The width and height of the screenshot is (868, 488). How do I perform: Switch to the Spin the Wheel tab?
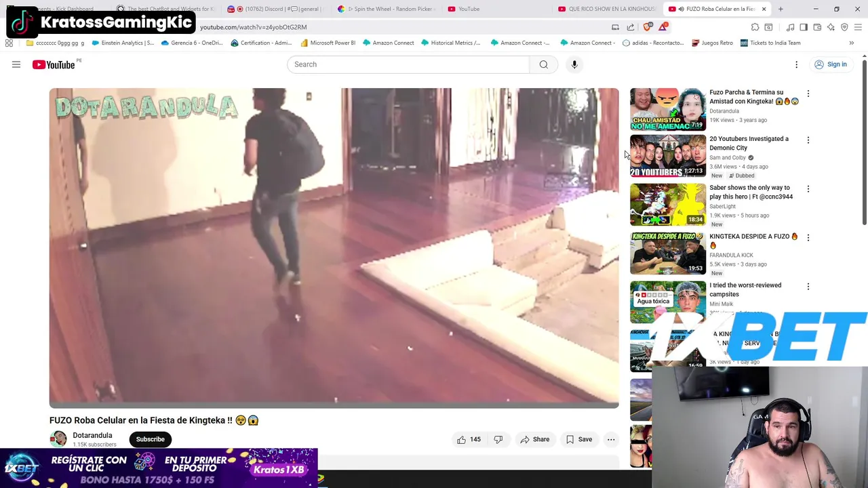[x=385, y=9]
